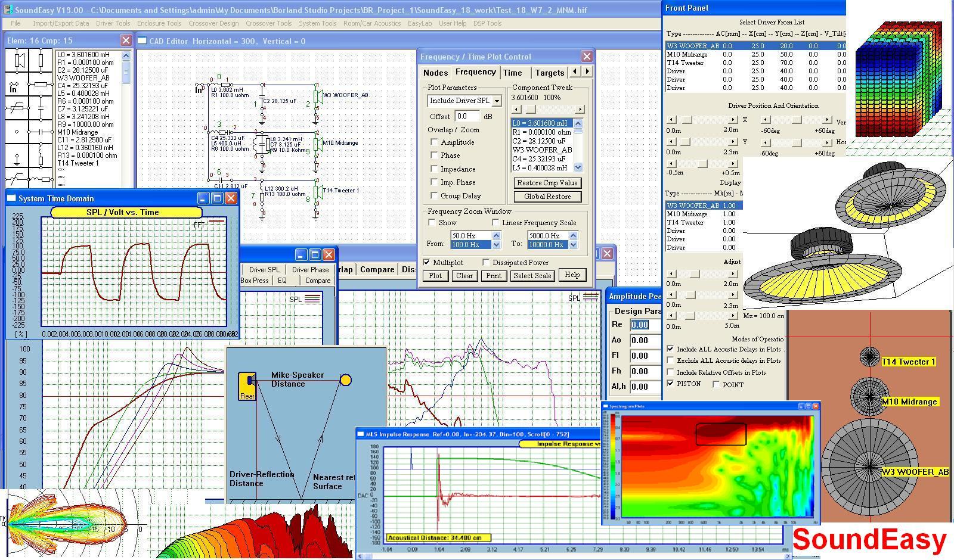Click the Component Tweak slider thumb
Screen dimensions: 954x560
click(530, 110)
